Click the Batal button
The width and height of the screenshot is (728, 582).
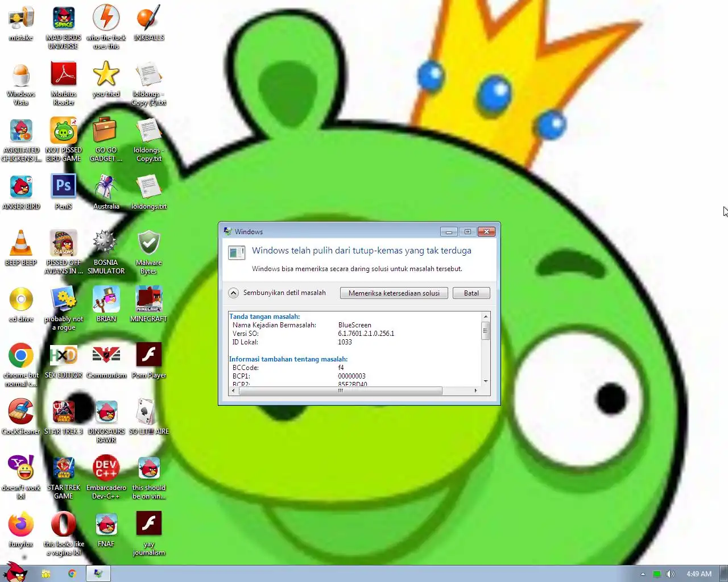click(471, 293)
